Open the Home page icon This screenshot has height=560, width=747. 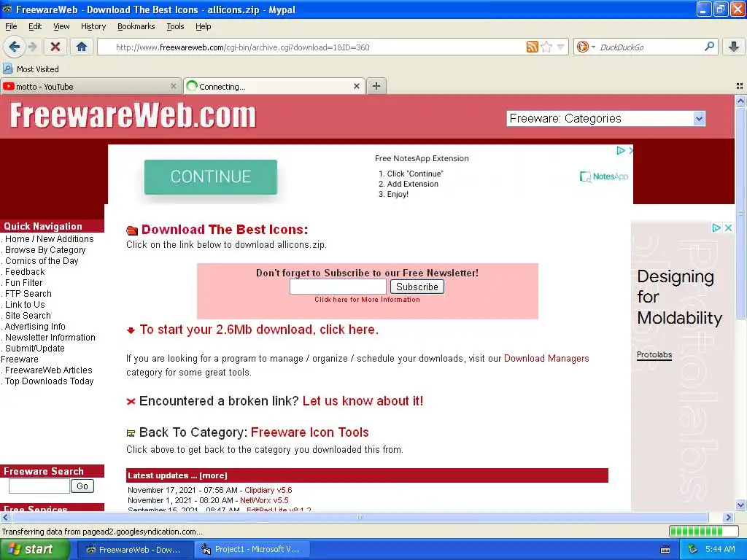click(x=82, y=47)
